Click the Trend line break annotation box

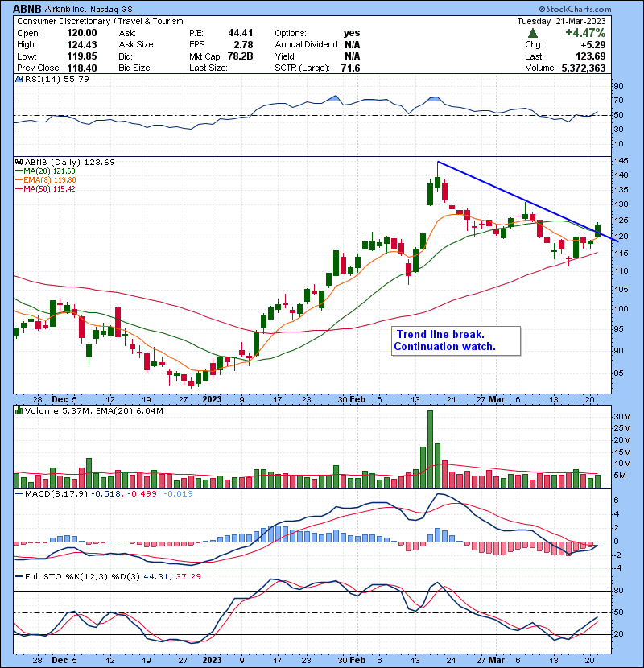pyautogui.click(x=456, y=340)
